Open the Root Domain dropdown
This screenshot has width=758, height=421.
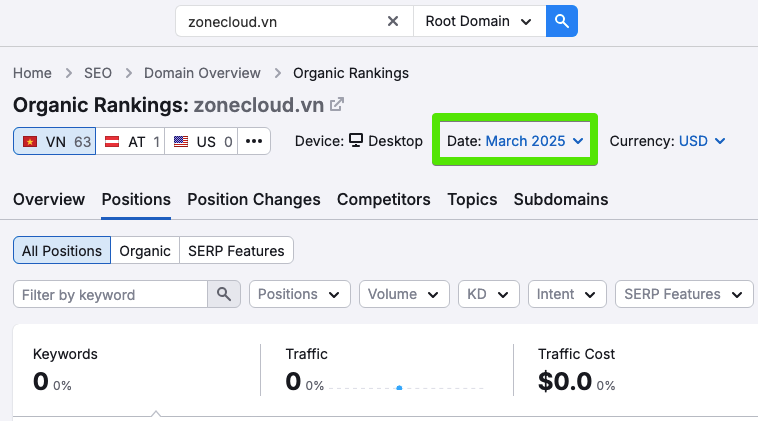pos(480,21)
